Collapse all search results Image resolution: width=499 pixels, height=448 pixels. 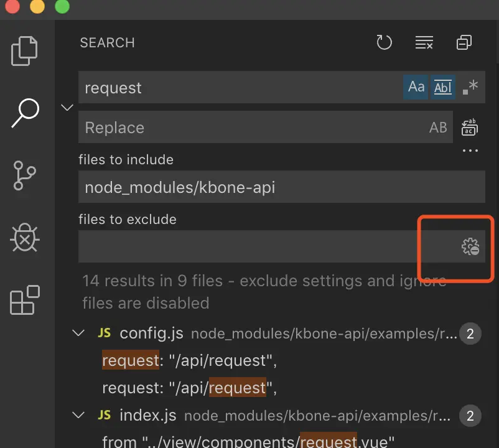pos(464,42)
